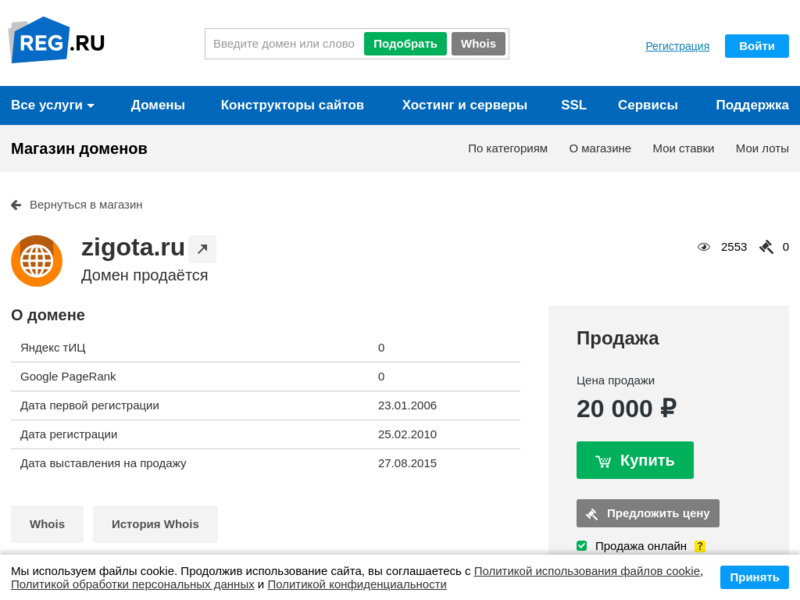Click the eye views counter icon
Viewport: 800px width, 600px height.
click(x=704, y=247)
